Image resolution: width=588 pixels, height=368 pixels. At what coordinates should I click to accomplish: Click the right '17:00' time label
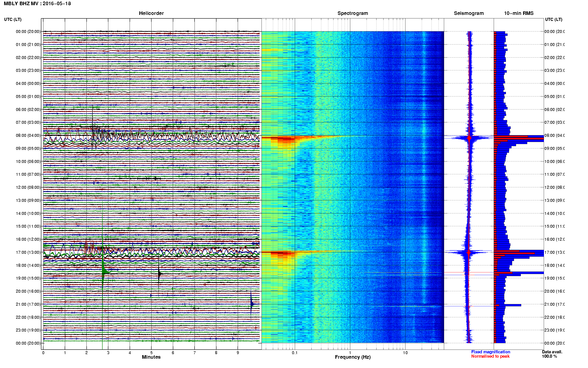tap(554, 252)
